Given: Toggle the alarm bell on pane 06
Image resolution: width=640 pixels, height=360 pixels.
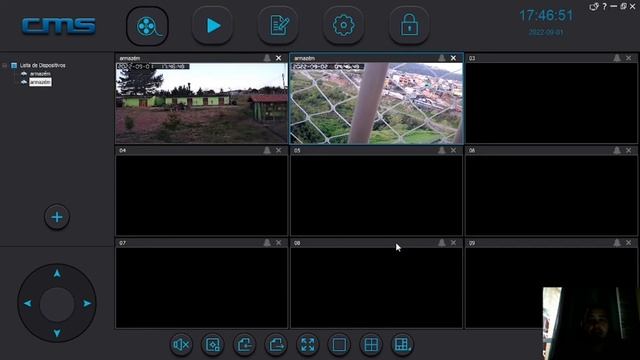Looking at the screenshot, I should coord(617,150).
